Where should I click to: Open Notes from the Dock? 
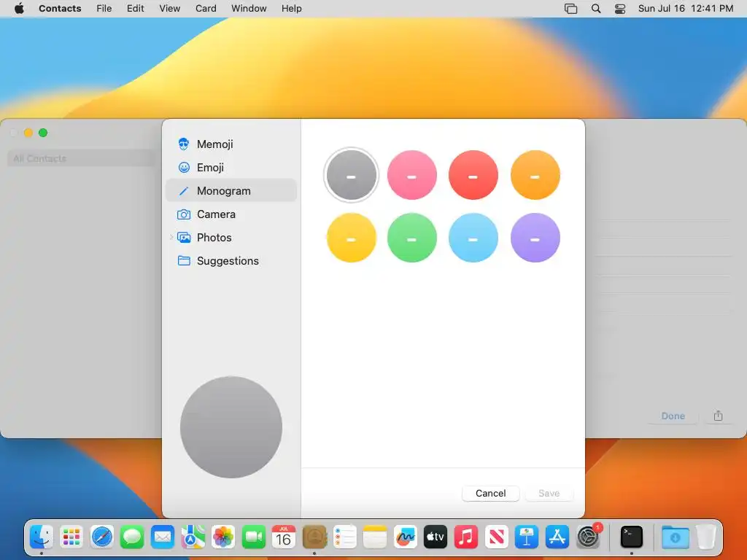click(x=375, y=537)
